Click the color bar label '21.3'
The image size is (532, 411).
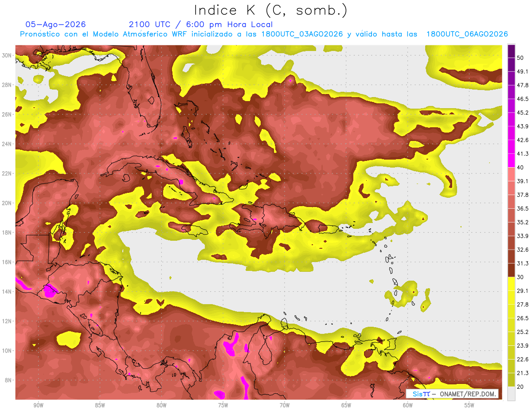coord(523,373)
